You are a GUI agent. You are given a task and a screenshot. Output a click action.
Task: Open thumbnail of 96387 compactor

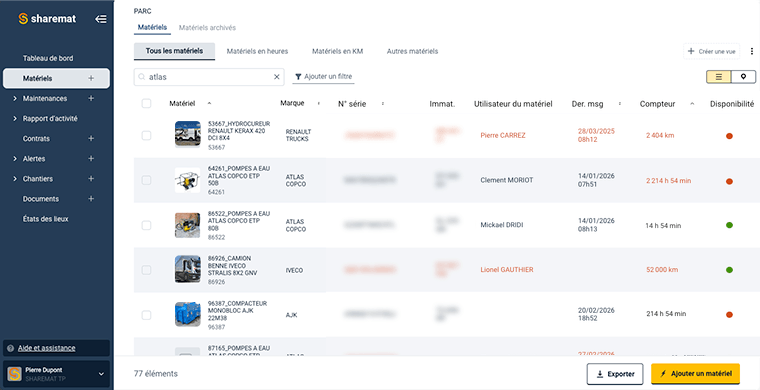(x=188, y=314)
